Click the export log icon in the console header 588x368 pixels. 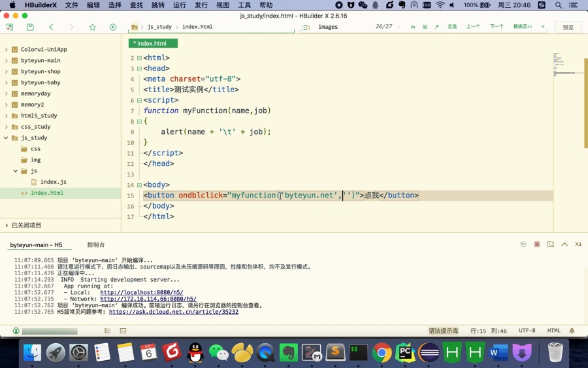[x=551, y=244]
